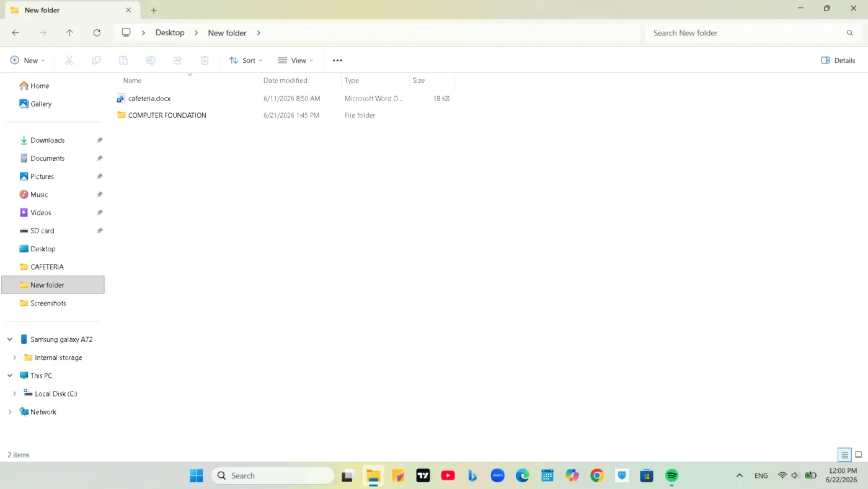Go back using the back arrow
This screenshot has width=868, height=489.
coord(15,33)
